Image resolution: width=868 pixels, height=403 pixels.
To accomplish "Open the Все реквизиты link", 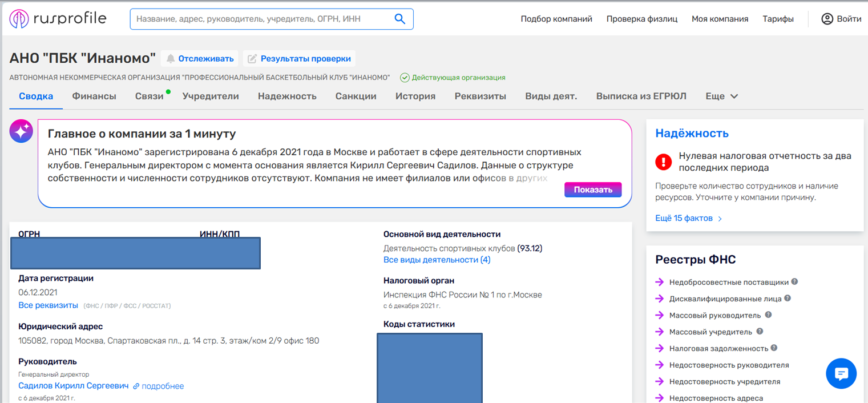I will pyautogui.click(x=48, y=305).
